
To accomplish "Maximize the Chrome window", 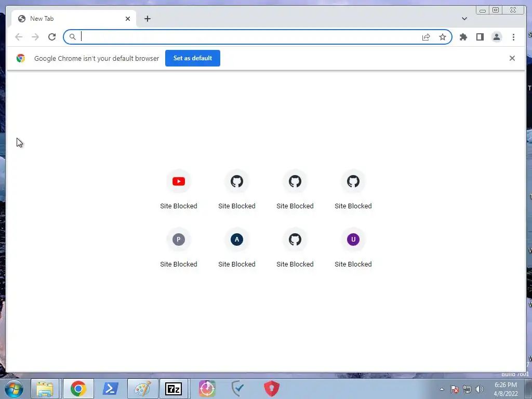I will [x=496, y=10].
